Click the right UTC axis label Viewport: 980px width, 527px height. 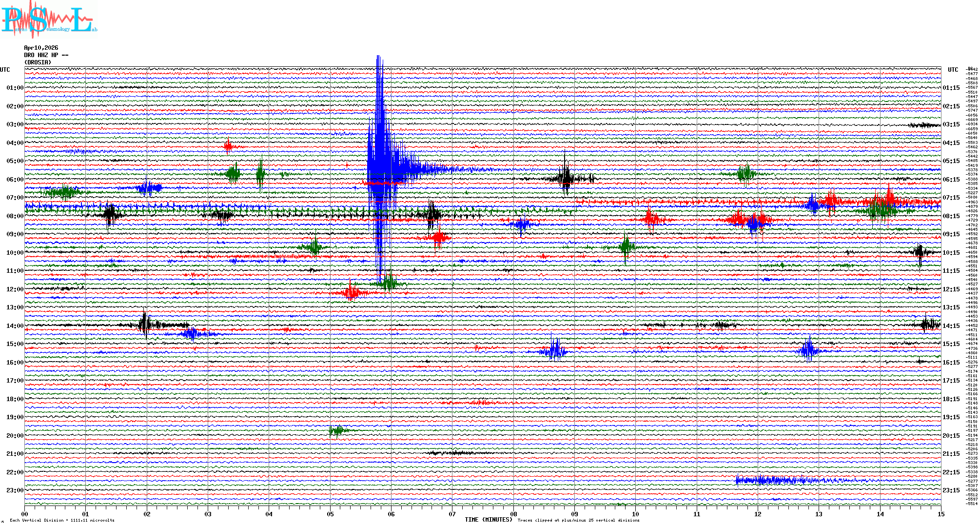pyautogui.click(x=953, y=70)
